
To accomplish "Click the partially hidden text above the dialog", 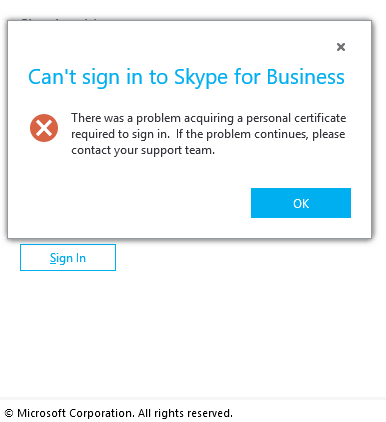I will coord(60,20).
